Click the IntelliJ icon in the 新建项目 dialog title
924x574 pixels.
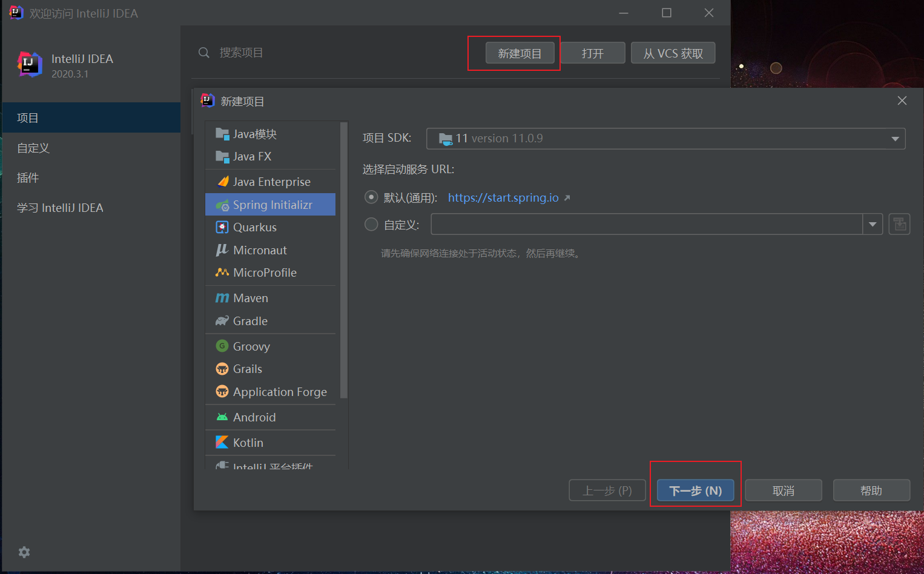point(208,101)
